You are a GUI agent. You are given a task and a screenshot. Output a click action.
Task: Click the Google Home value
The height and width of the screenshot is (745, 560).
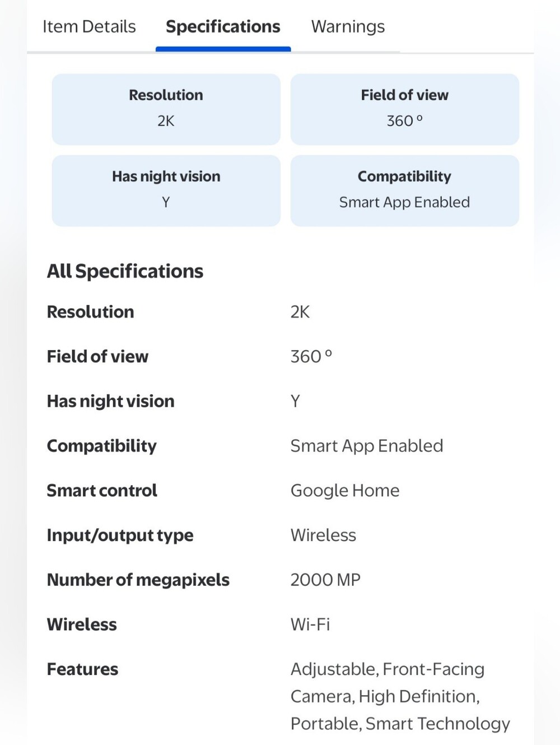[345, 491]
